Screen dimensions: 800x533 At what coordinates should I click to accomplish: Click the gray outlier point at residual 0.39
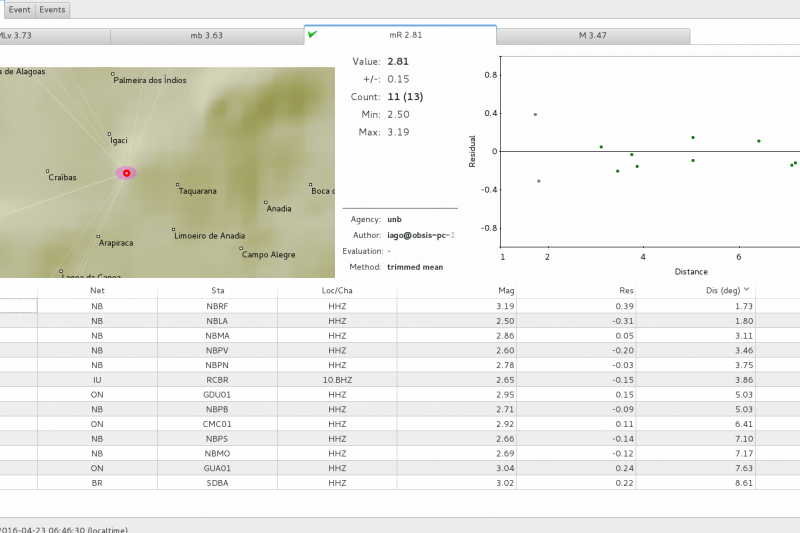pyautogui.click(x=535, y=114)
